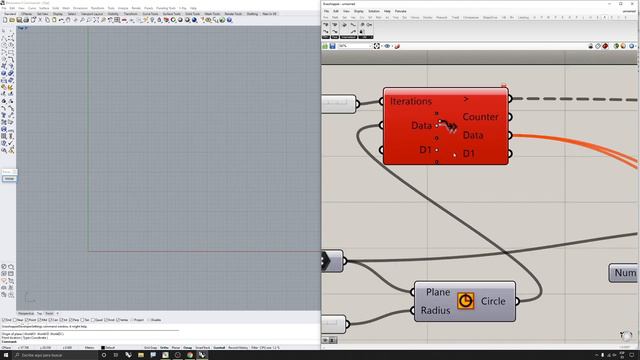Screen dimensions: 640x360
Task: Open Windows Start menu
Action: coord(6,355)
